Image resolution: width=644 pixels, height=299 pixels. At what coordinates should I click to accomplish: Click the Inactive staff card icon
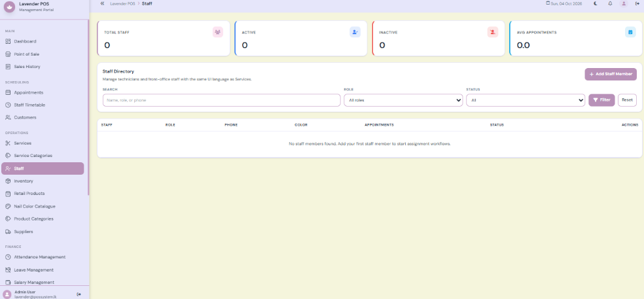click(492, 32)
